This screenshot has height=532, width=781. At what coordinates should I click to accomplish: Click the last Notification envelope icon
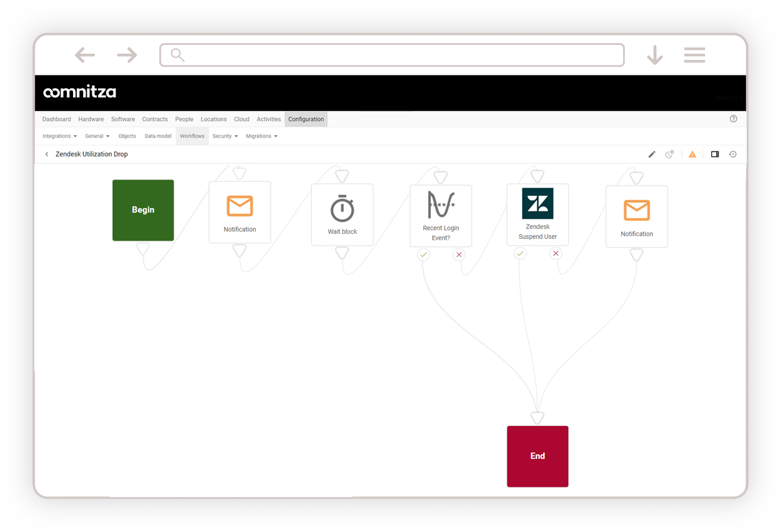pos(637,210)
